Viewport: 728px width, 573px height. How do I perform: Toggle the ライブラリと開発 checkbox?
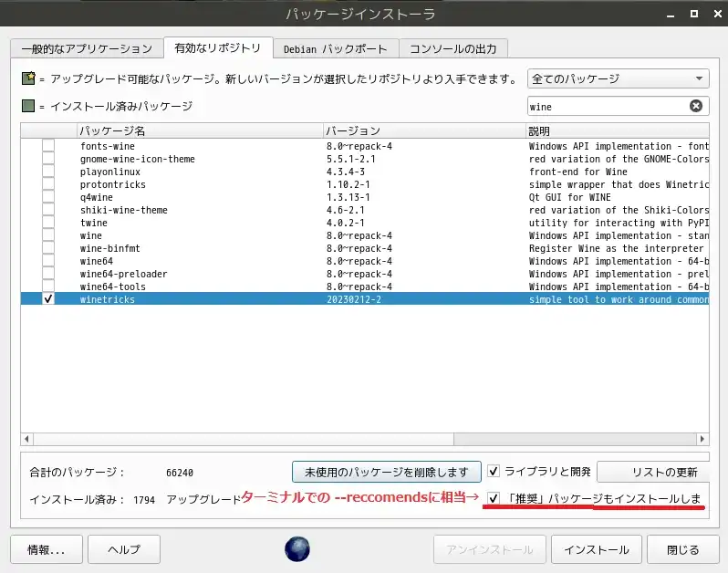[x=494, y=472]
